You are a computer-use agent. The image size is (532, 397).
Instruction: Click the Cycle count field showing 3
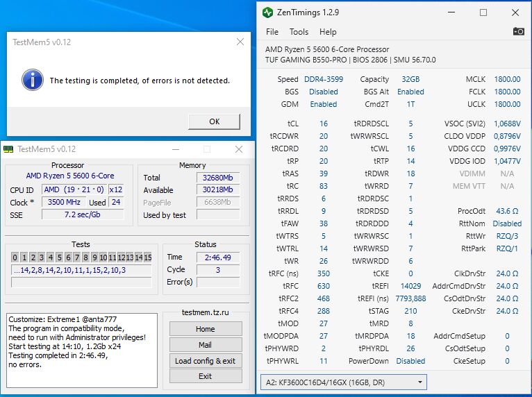218,270
